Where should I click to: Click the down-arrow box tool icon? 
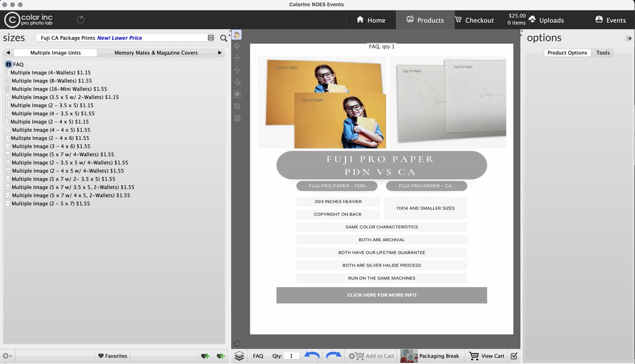[x=237, y=106]
